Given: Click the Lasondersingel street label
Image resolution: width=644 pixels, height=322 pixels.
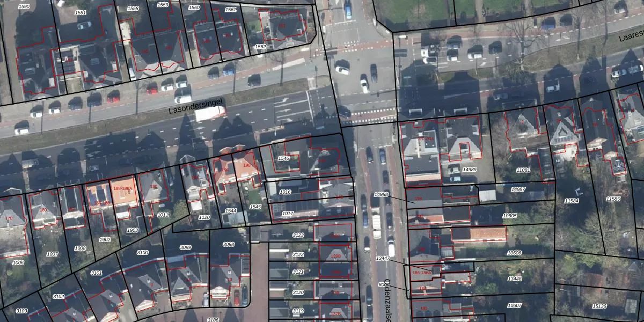Looking at the screenshot, I should click(195, 106).
